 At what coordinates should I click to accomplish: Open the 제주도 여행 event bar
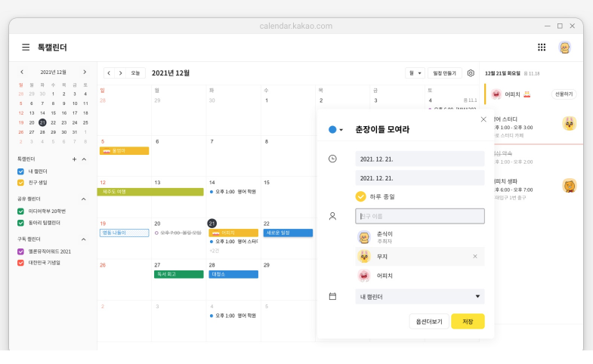150,192
